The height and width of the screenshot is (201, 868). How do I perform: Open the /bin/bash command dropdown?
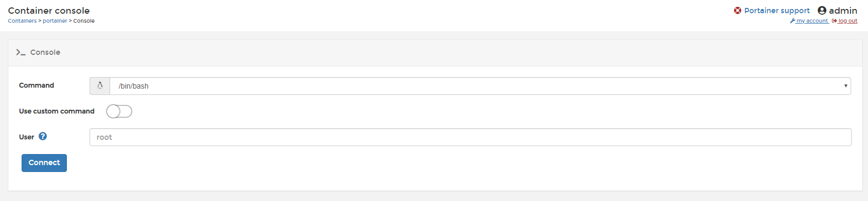tap(480, 86)
